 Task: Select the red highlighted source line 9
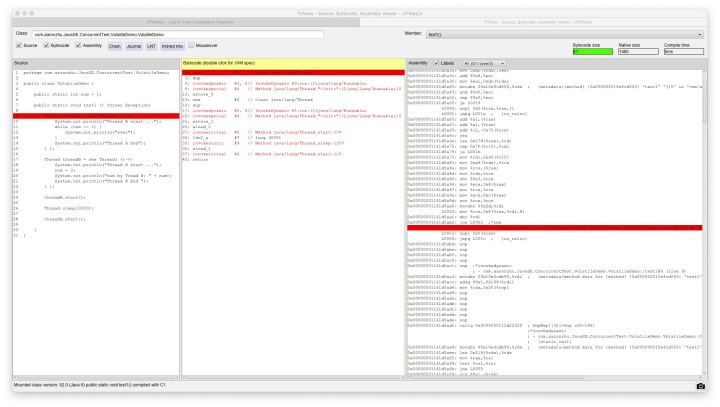click(96, 116)
